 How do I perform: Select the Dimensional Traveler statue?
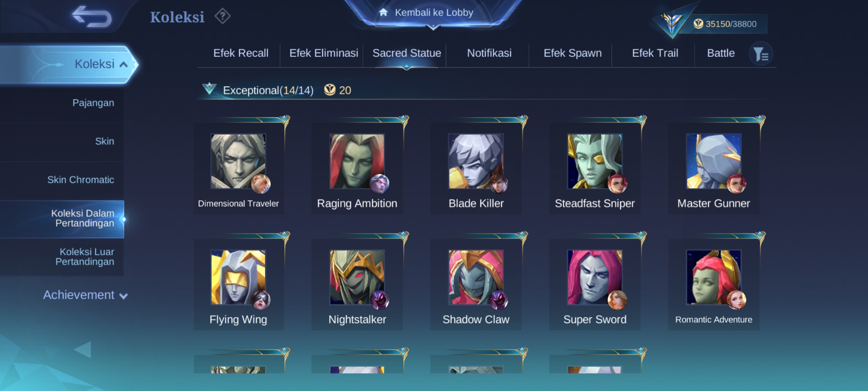coord(239,168)
